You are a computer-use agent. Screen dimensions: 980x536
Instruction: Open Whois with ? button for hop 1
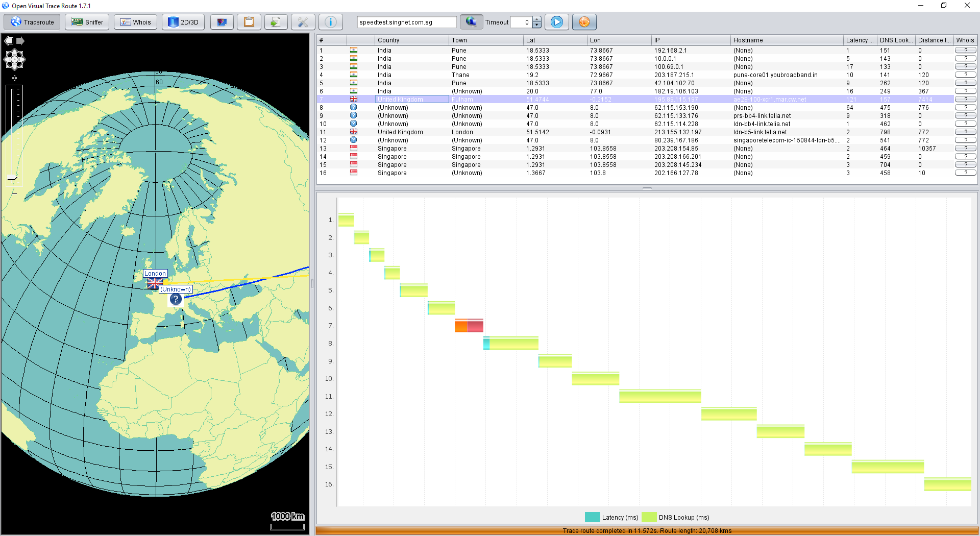(x=965, y=51)
